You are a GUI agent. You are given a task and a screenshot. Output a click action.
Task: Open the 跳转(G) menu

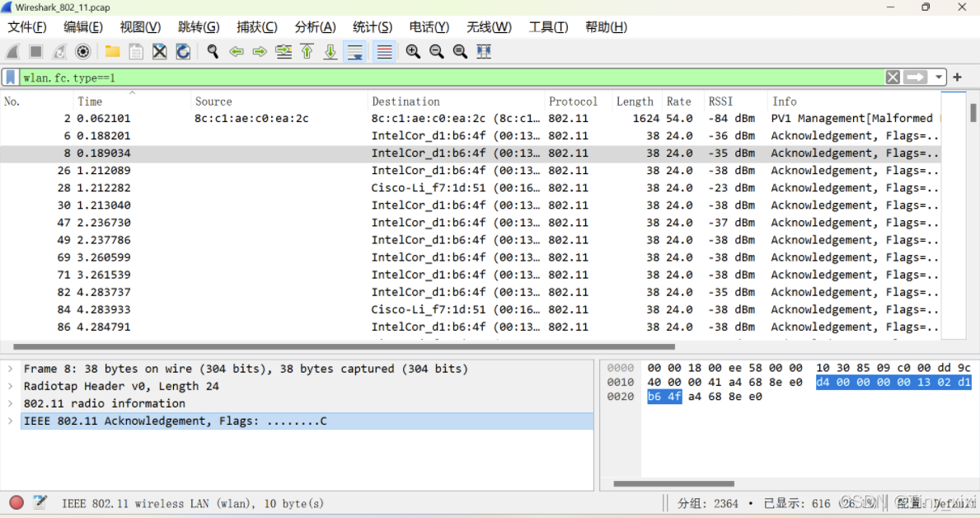click(199, 27)
